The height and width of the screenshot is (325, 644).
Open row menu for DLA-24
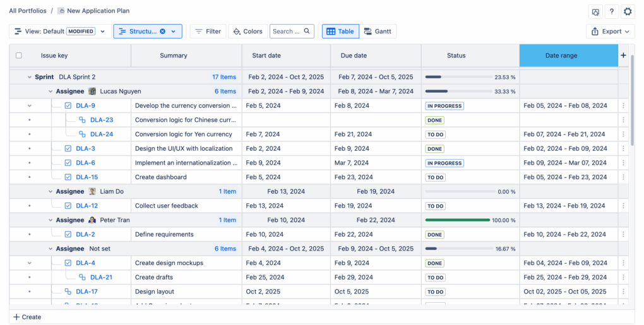(x=623, y=134)
